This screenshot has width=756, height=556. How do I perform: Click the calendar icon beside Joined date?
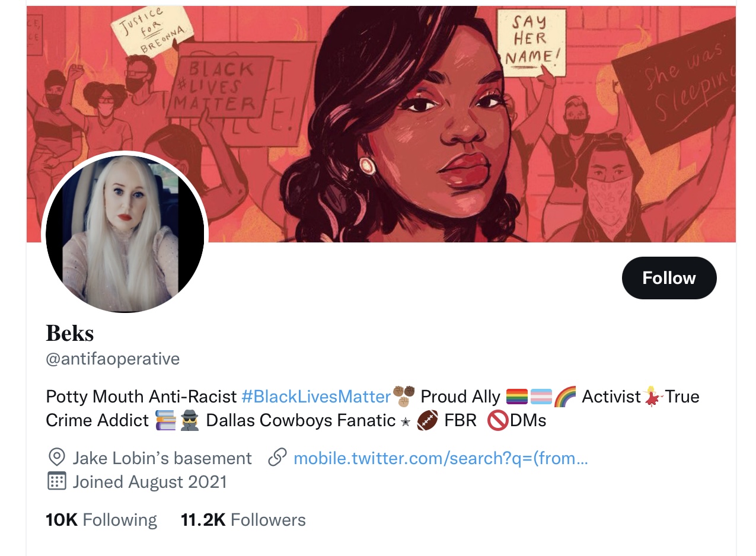point(56,481)
